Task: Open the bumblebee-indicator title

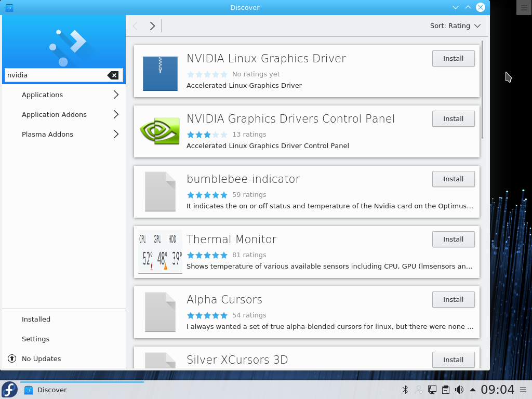Action: [243, 179]
